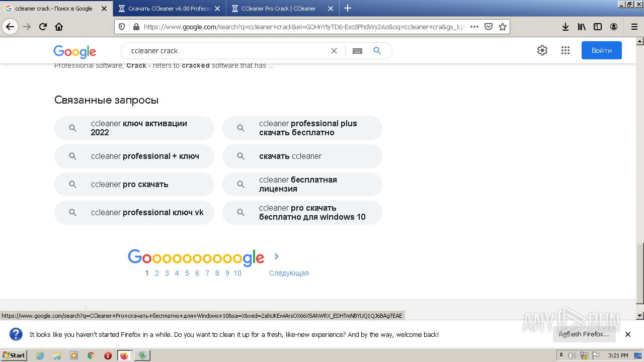
Task: Click the 3:21 PM taskbar clock
Action: pyautogui.click(x=618, y=355)
